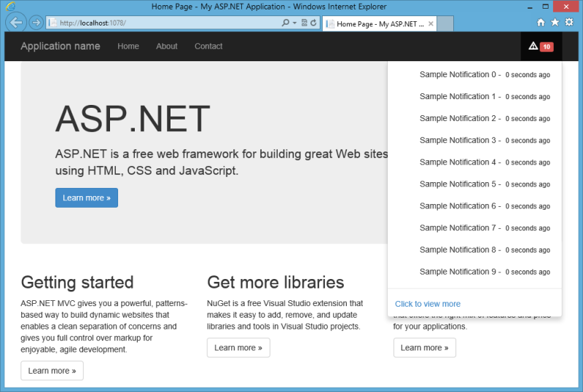Open a new blank browser tab
This screenshot has width=583, height=392.
(x=445, y=24)
